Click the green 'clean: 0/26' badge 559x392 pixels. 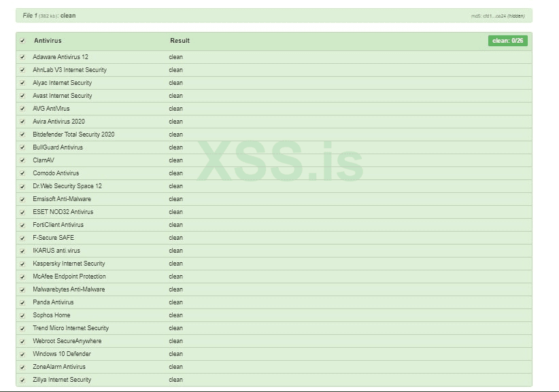[507, 41]
